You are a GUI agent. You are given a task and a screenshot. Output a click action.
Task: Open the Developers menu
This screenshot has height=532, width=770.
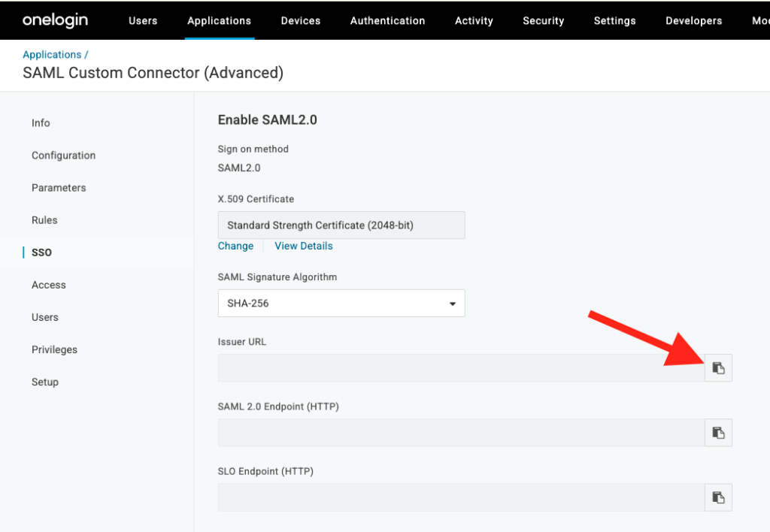click(x=693, y=20)
